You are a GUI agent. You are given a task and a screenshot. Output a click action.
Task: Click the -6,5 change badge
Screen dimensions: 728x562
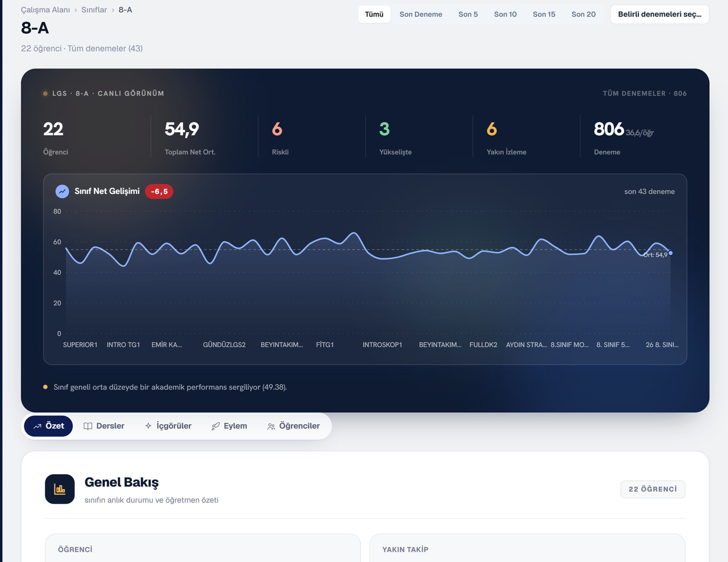point(159,191)
